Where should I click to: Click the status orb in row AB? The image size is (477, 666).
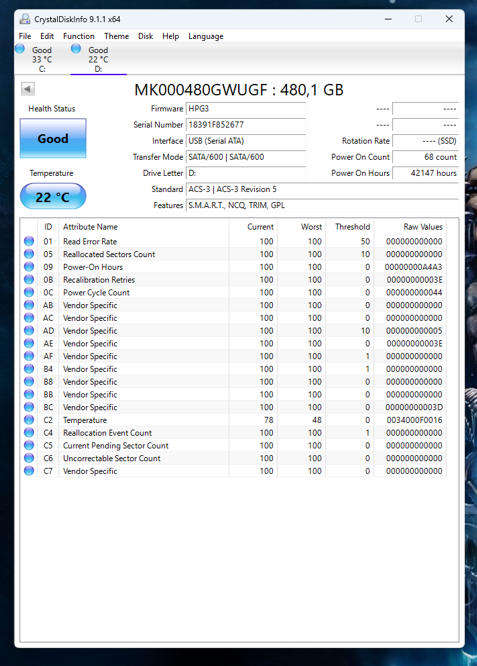click(29, 305)
